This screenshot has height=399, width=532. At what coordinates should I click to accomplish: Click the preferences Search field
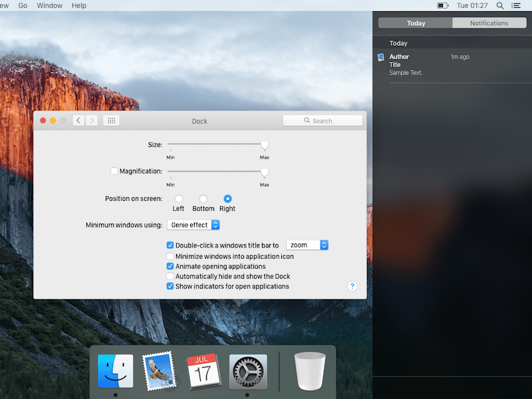coord(323,120)
